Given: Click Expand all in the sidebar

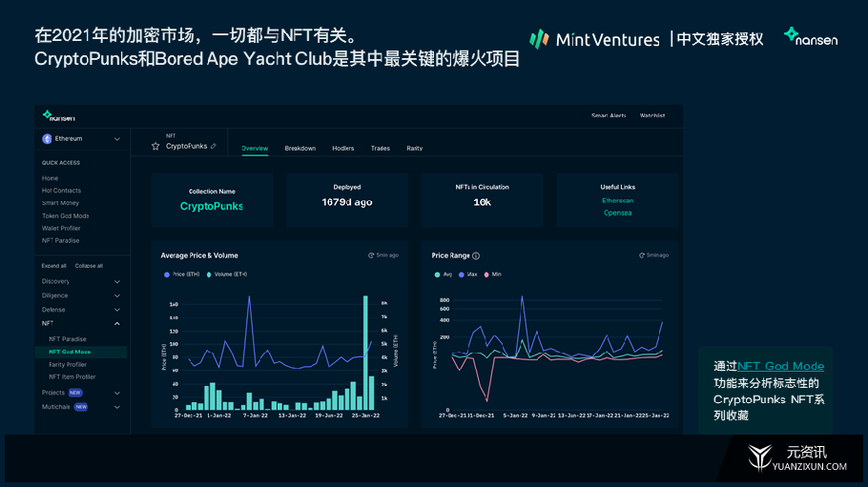Looking at the screenshot, I should point(53,266).
